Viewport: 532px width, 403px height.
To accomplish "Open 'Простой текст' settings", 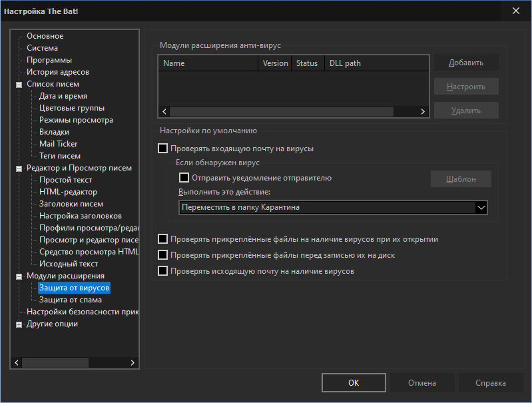I will [65, 180].
